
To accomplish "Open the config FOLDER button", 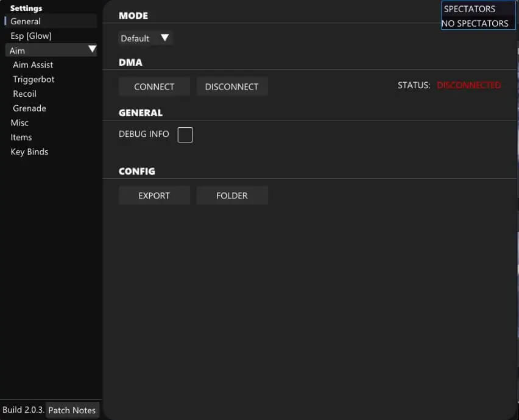I will coord(231,196).
